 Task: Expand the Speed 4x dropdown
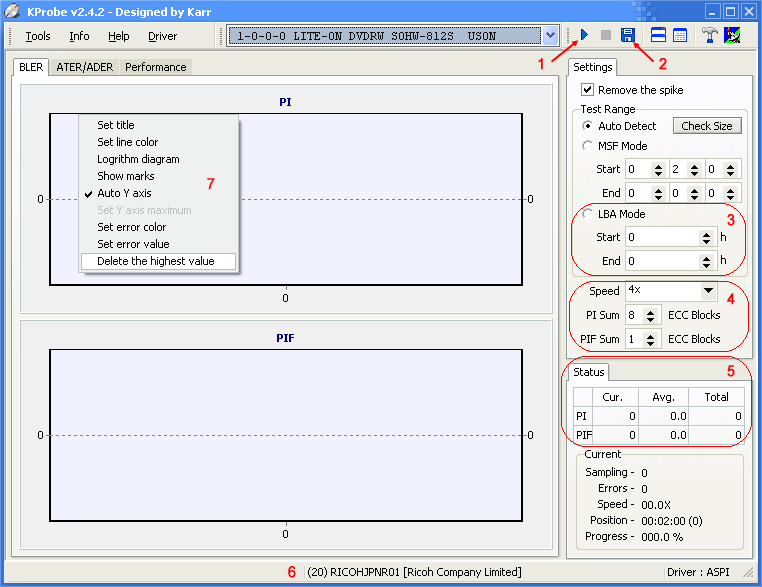click(708, 291)
